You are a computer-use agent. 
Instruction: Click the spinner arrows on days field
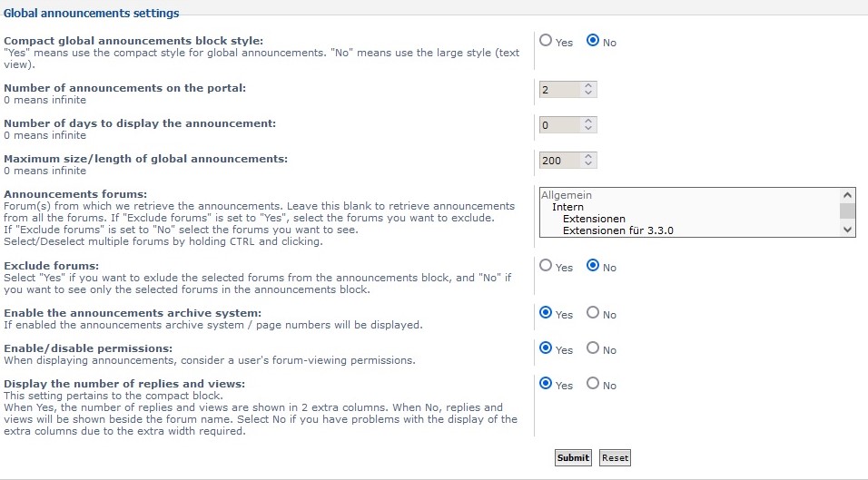tap(588, 125)
